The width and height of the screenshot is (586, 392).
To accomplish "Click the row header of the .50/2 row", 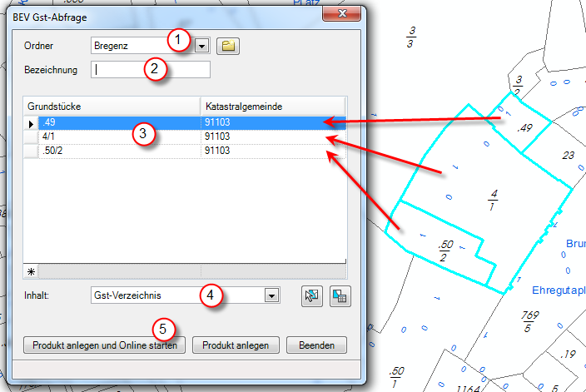I will pos(31,151).
